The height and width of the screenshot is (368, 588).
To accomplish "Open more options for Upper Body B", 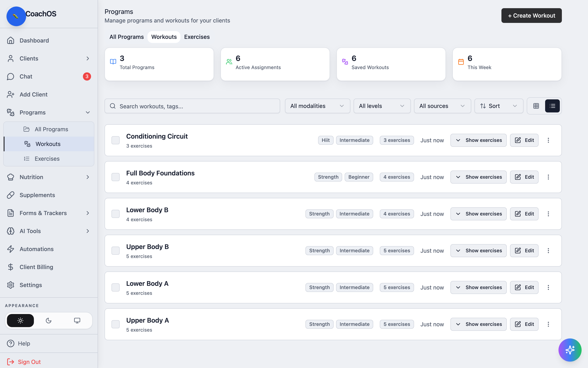I will [548, 250].
